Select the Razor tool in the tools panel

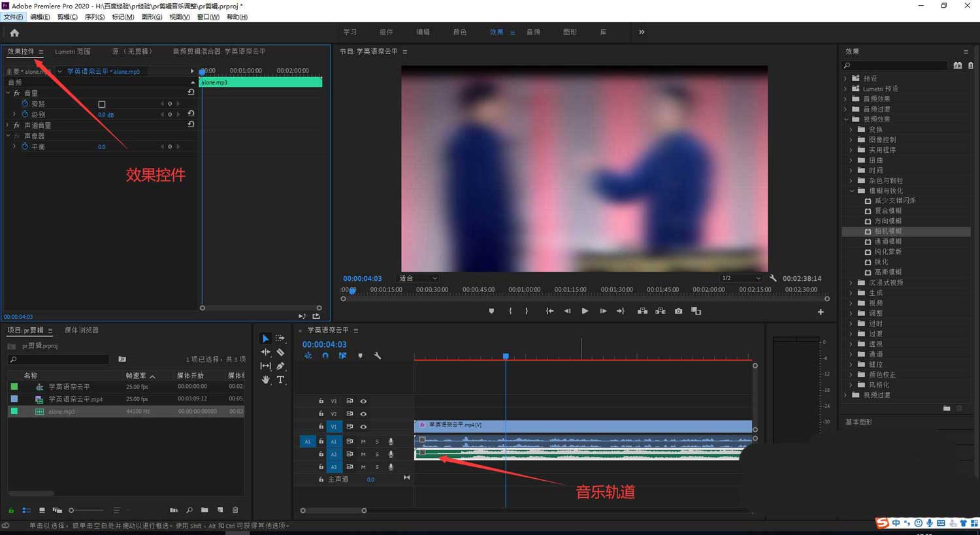click(280, 352)
